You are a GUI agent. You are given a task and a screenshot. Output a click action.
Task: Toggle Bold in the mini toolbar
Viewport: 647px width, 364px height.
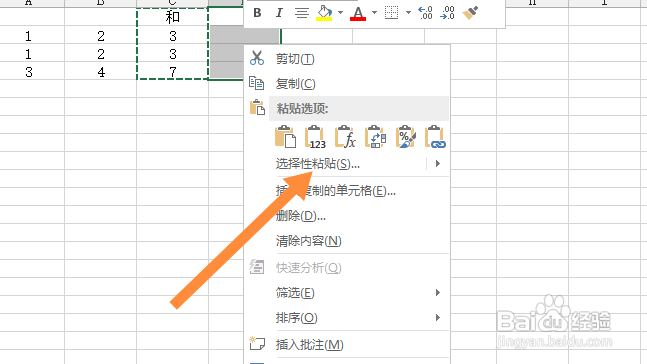257,13
